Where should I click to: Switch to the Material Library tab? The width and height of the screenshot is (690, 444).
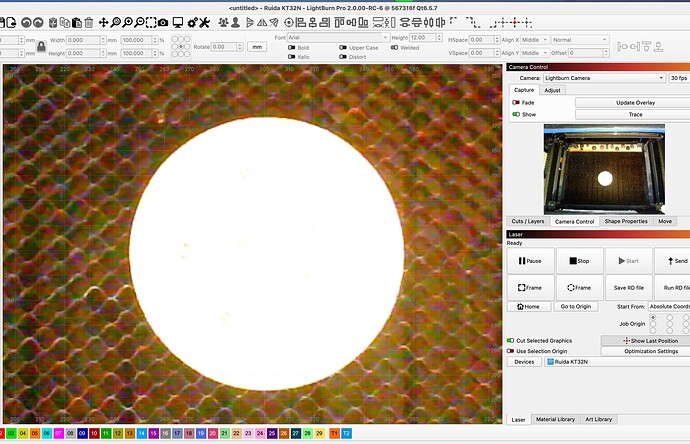pyautogui.click(x=555, y=419)
